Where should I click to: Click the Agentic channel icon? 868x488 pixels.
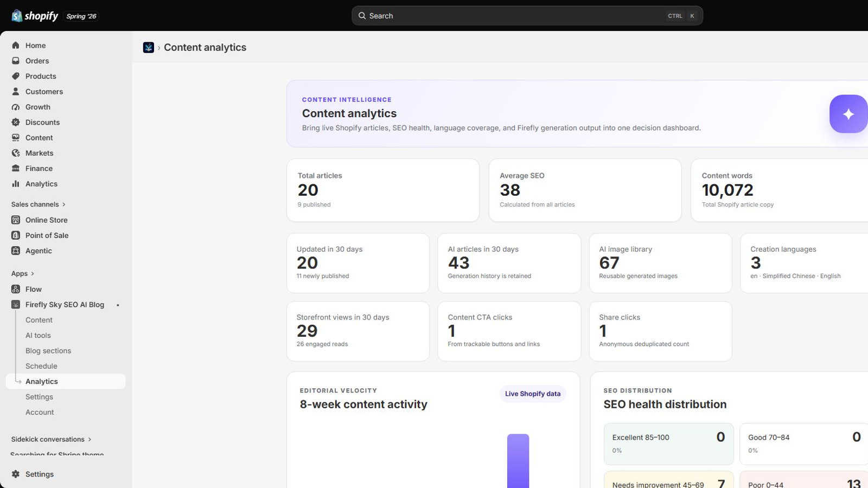[16, 251]
